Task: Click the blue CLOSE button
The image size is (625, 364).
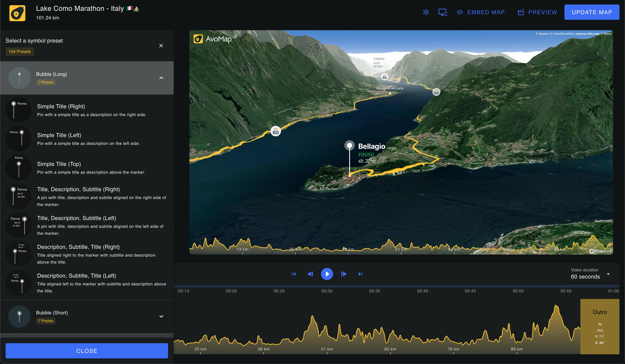Action: [87, 351]
